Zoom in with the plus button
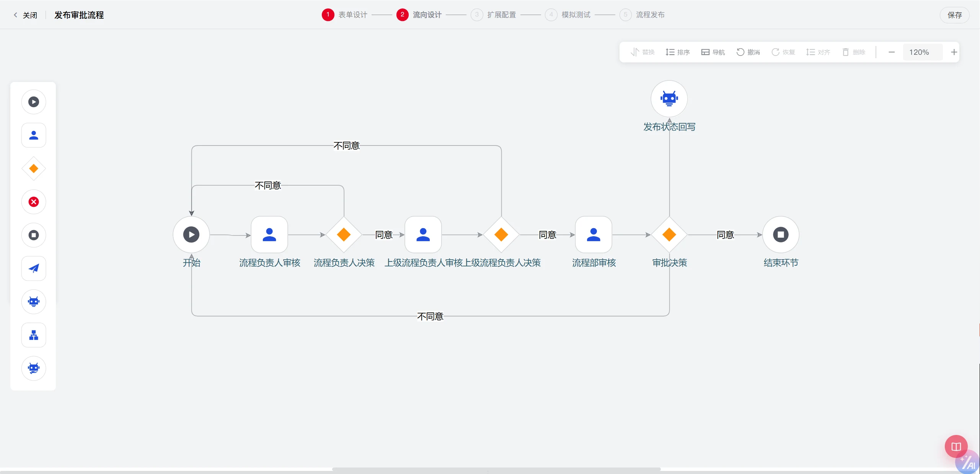 point(954,52)
